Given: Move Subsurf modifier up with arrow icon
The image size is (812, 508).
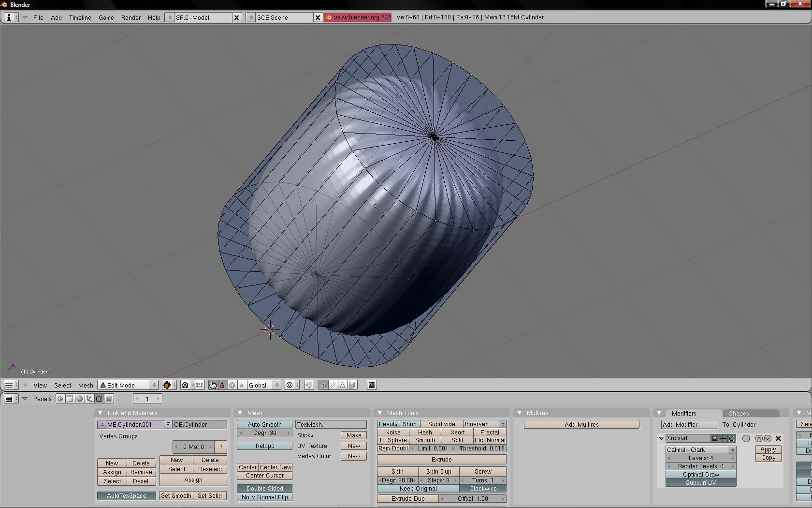Looking at the screenshot, I should 759,438.
